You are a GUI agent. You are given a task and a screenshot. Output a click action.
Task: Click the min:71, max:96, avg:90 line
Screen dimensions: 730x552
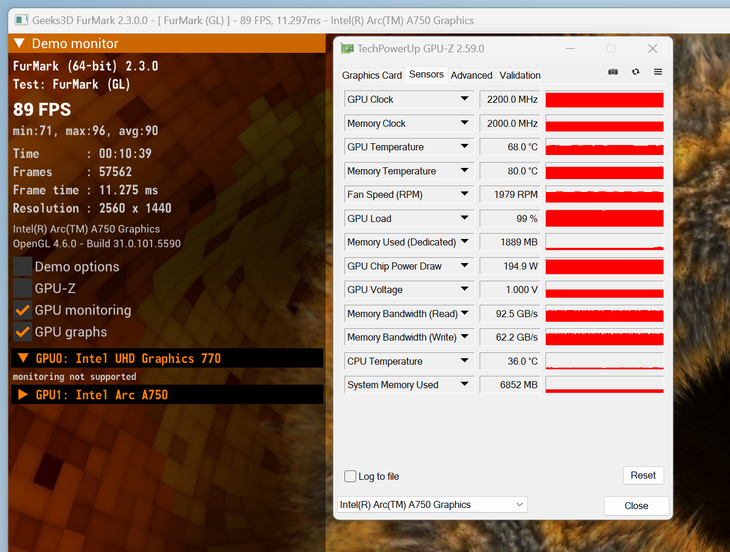pos(85,131)
